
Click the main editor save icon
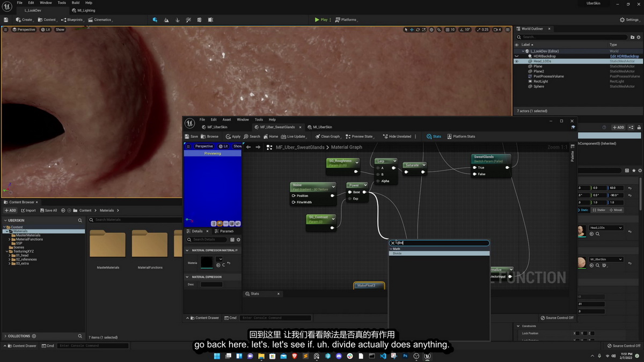[6, 20]
